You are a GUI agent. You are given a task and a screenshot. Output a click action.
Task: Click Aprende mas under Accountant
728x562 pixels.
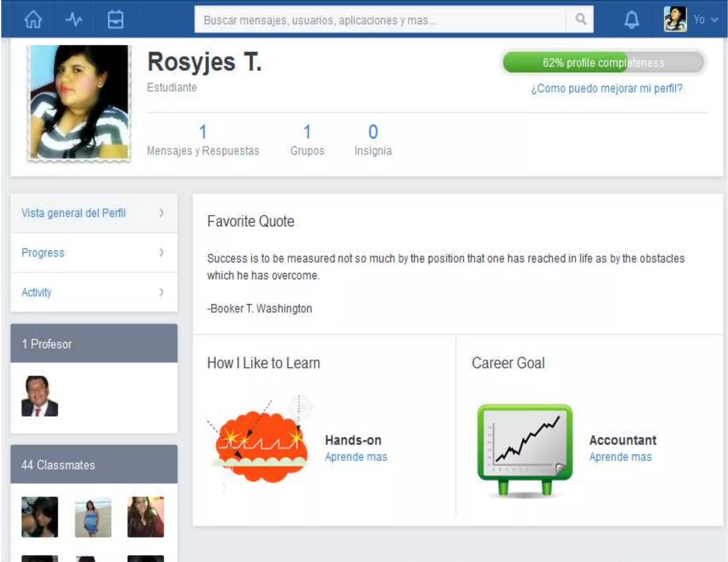(x=620, y=457)
